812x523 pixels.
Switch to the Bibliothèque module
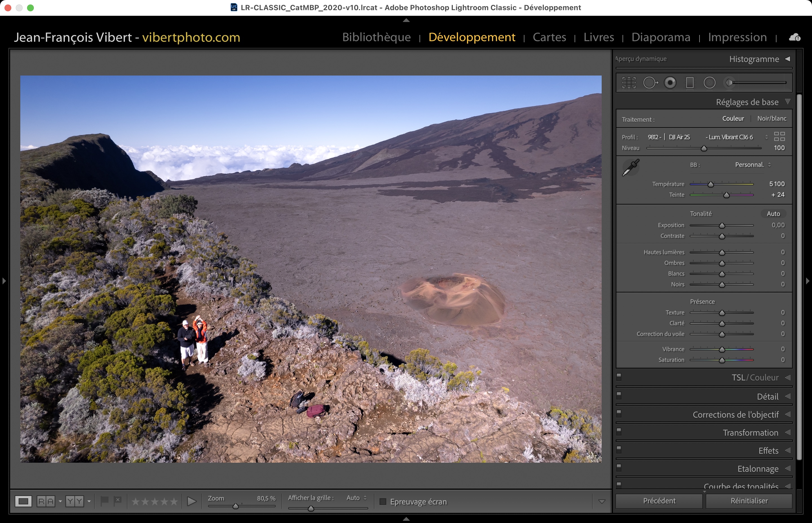(376, 37)
